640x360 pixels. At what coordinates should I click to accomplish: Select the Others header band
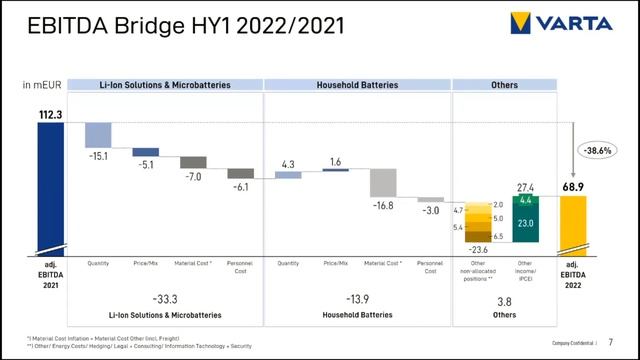tap(504, 85)
